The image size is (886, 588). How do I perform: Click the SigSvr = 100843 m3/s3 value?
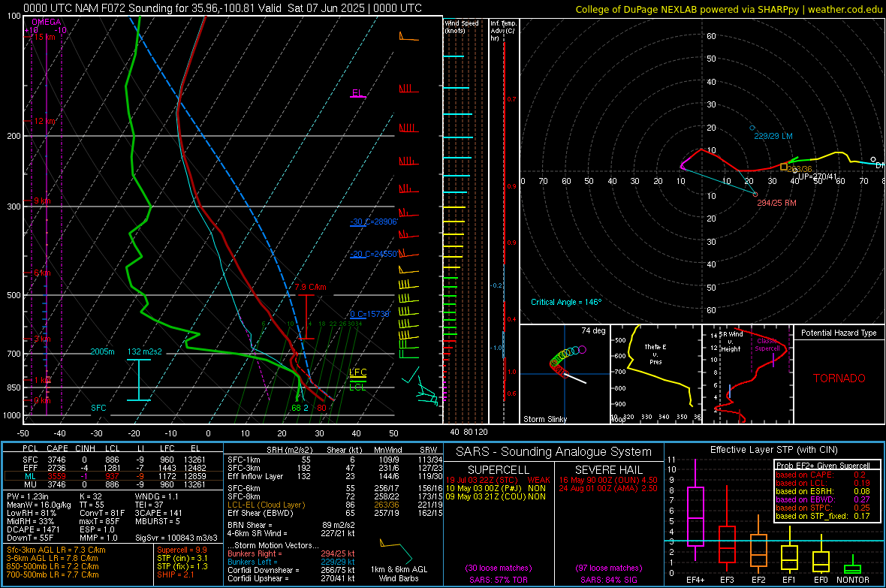176,538
